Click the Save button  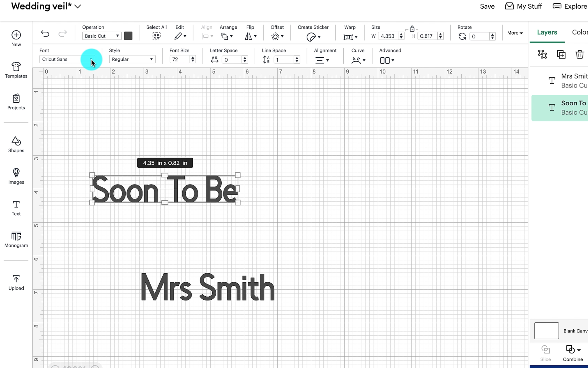pyautogui.click(x=487, y=6)
